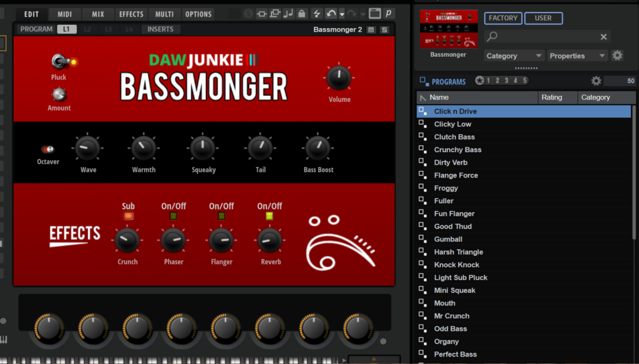Enable the Flanger On/Off button
This screenshot has width=639, height=364.
[x=222, y=216]
